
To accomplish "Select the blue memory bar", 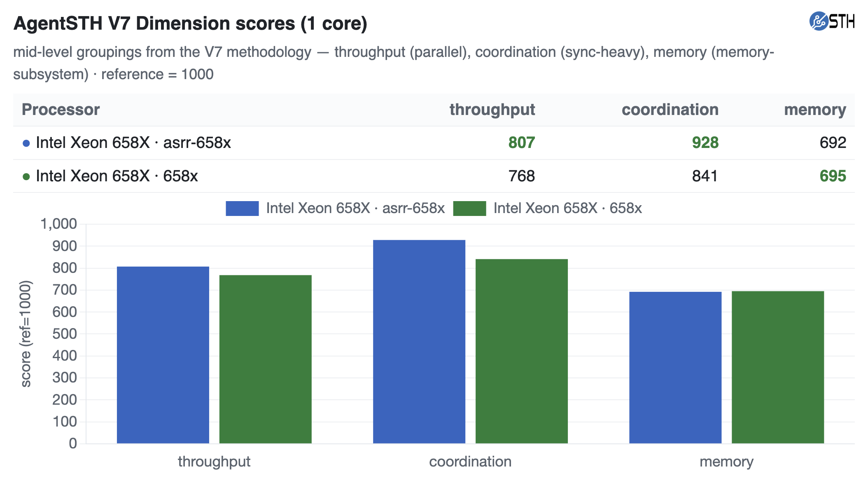I will click(x=675, y=368).
